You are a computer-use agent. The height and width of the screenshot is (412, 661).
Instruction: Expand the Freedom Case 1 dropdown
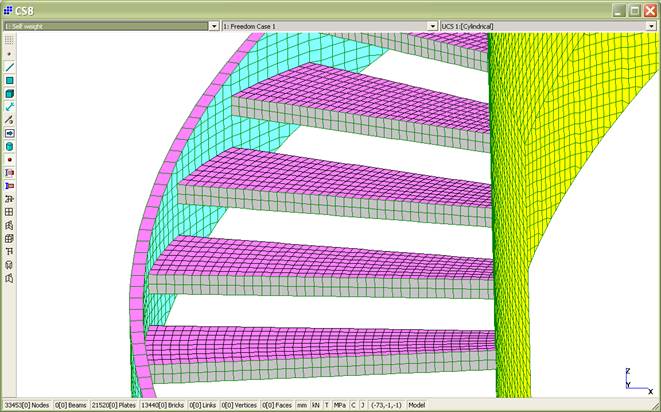coord(432,26)
